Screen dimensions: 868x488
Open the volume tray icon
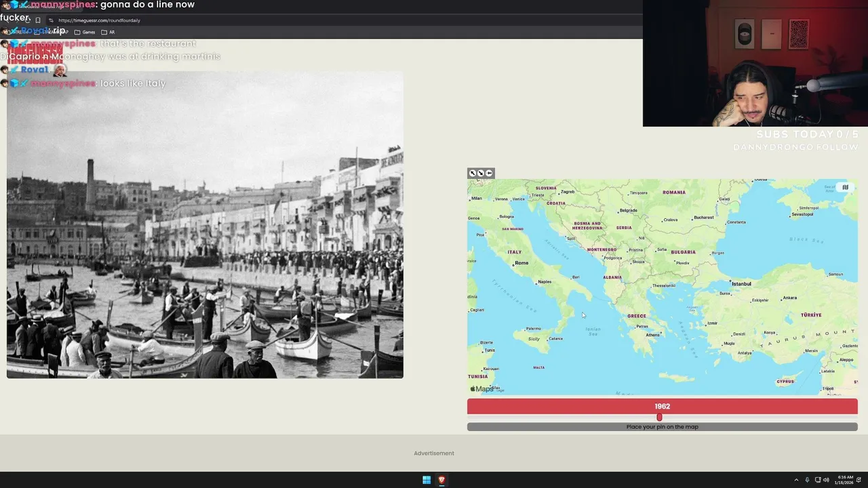coord(826,480)
